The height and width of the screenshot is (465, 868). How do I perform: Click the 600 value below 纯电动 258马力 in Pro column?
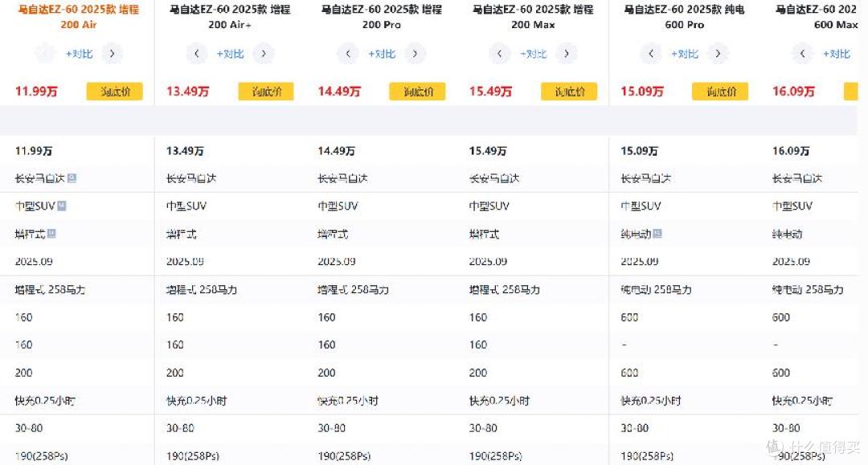pyautogui.click(x=629, y=316)
